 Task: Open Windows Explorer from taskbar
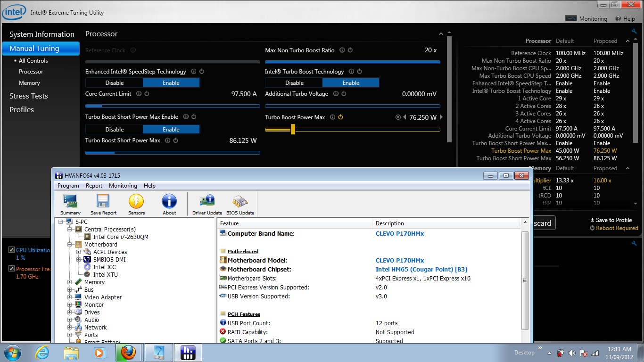(71, 352)
